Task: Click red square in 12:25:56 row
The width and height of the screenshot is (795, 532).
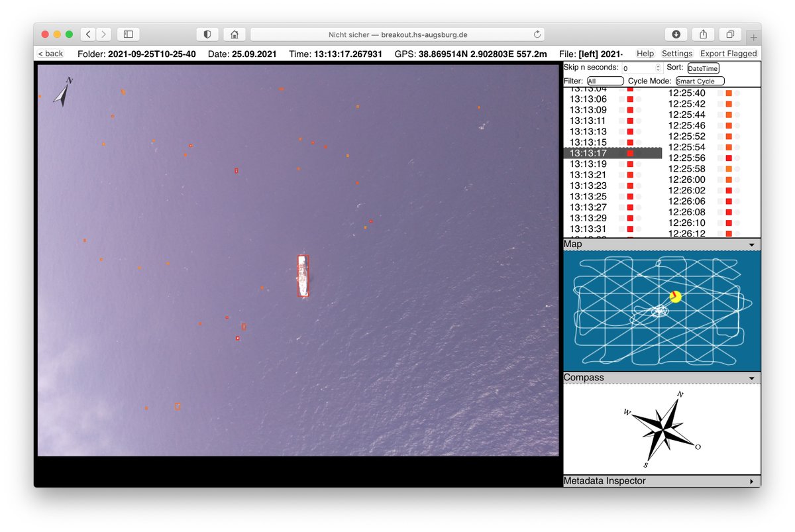Action: [x=729, y=158]
